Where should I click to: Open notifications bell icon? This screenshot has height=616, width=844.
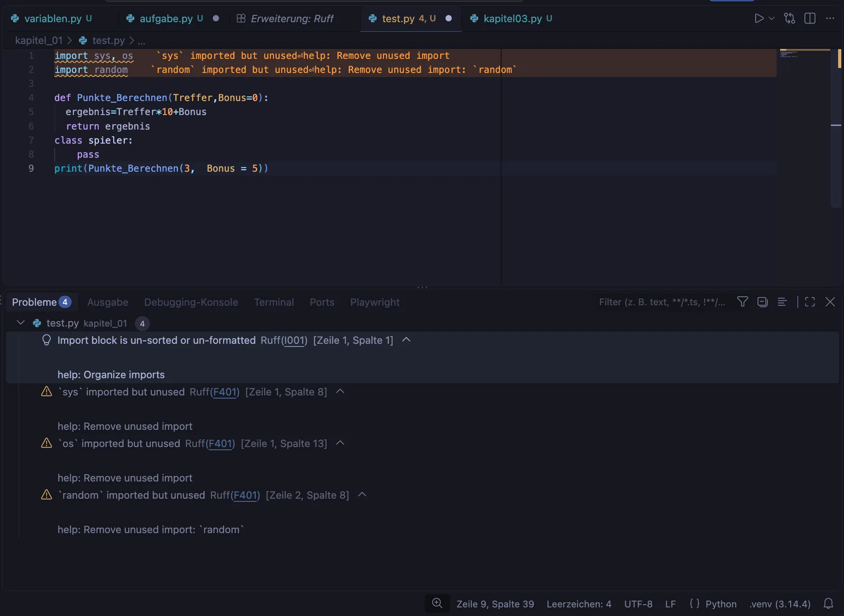pyautogui.click(x=828, y=603)
